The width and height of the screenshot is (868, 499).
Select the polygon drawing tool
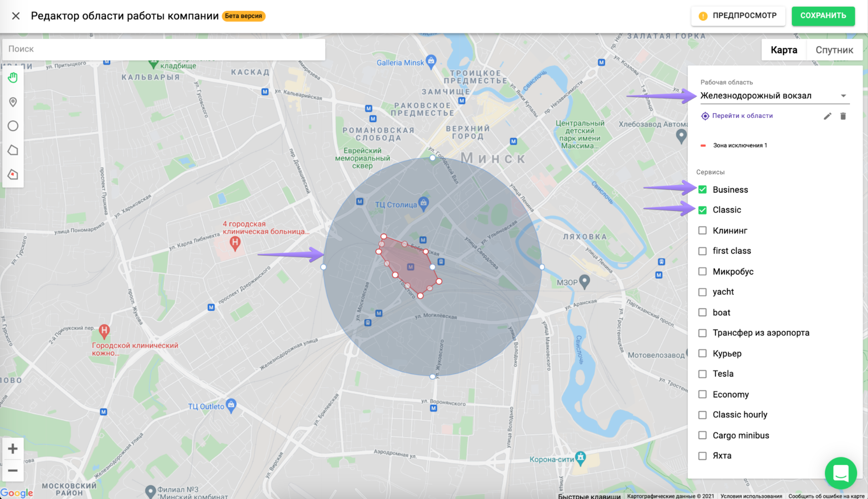[x=13, y=150]
